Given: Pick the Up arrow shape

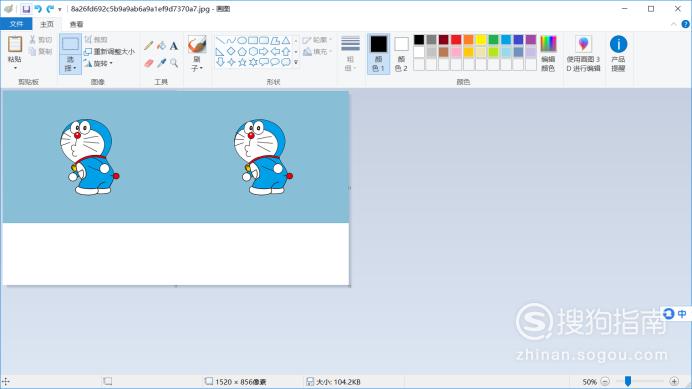Looking at the screenshot, I should [x=286, y=52].
